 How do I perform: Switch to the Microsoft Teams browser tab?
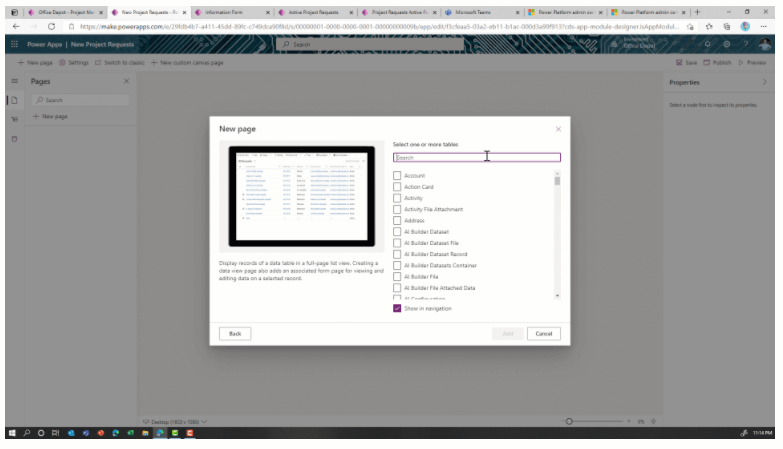(473, 11)
